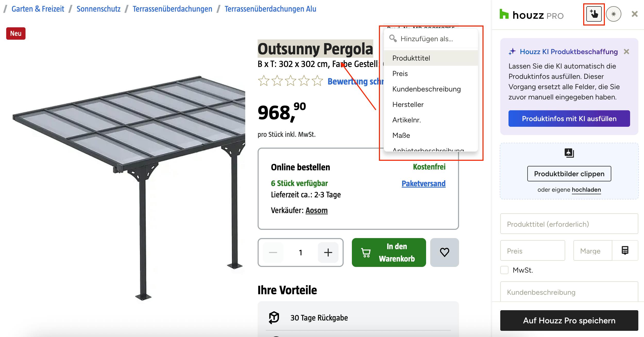Image resolution: width=644 pixels, height=337 pixels.
Task: Dismiss the Houzz KI Produktbeschaffung card
Action: click(x=626, y=52)
